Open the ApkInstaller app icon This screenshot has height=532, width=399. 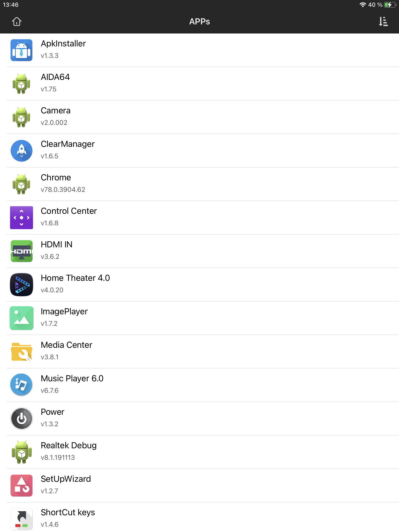(x=21, y=50)
